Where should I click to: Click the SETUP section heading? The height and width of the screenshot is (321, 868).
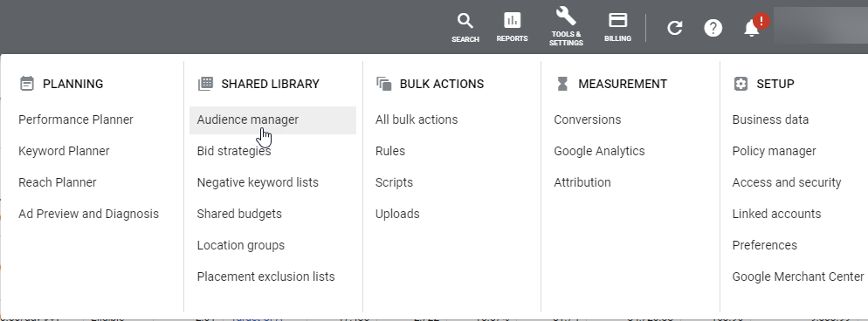pos(775,84)
